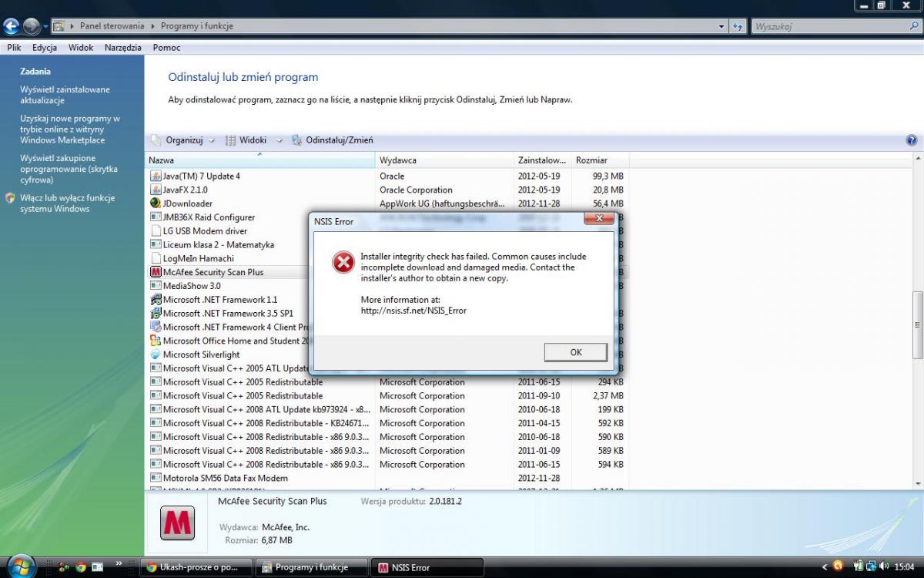Open Wyświetl zakupione oprogramowanie link

(x=69, y=169)
